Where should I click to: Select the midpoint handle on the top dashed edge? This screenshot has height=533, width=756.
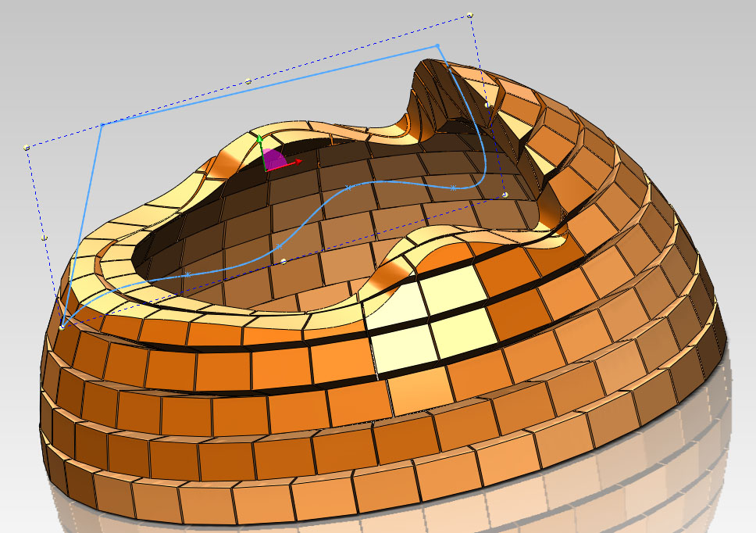point(248,81)
